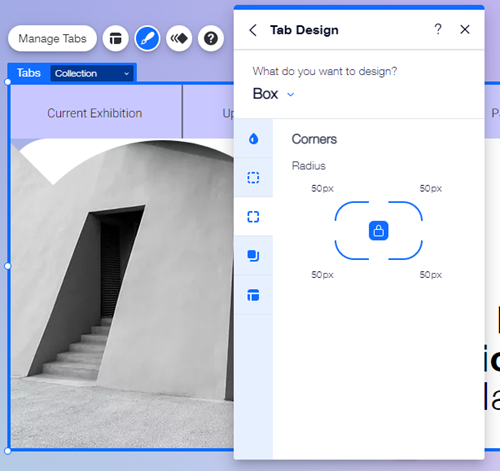The width and height of the screenshot is (500, 471).
Task: Go back with Tab Design arrow
Action: 253,30
